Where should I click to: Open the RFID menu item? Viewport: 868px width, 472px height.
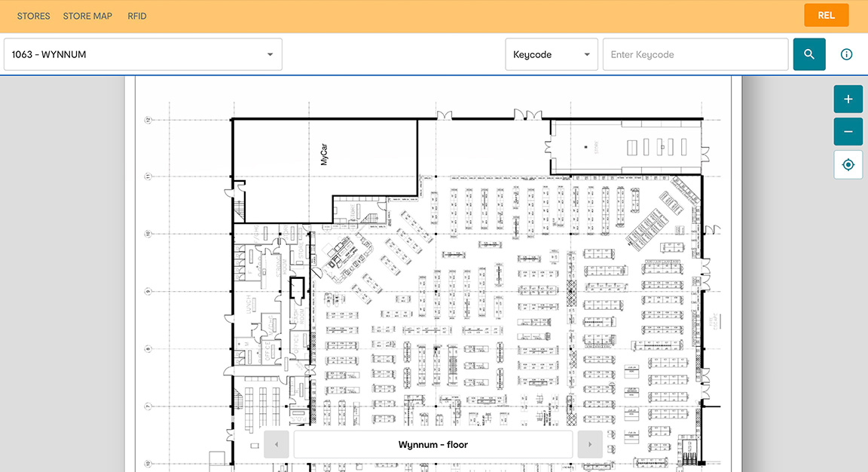click(x=137, y=16)
